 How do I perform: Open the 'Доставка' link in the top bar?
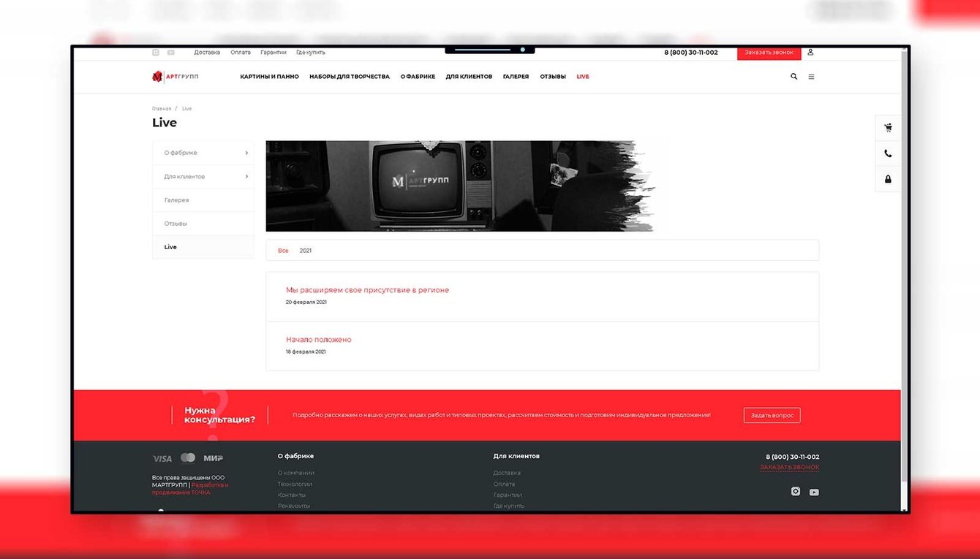[207, 53]
